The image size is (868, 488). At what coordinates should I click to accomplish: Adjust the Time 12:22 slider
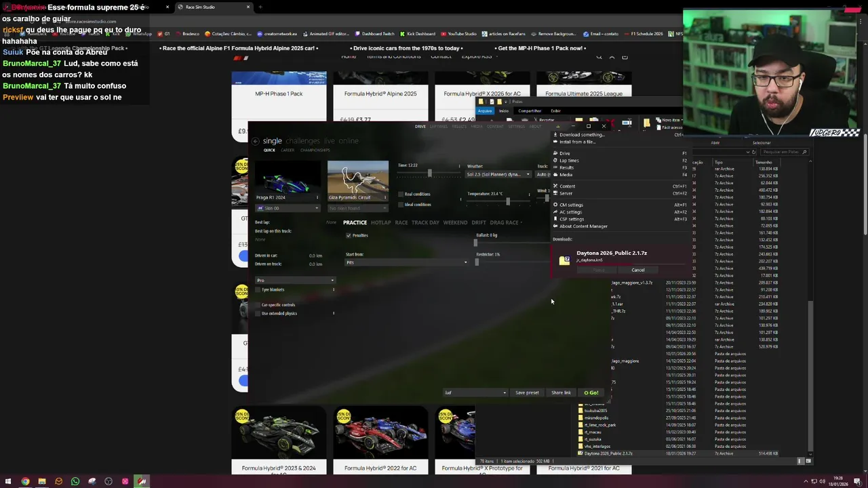(x=429, y=174)
